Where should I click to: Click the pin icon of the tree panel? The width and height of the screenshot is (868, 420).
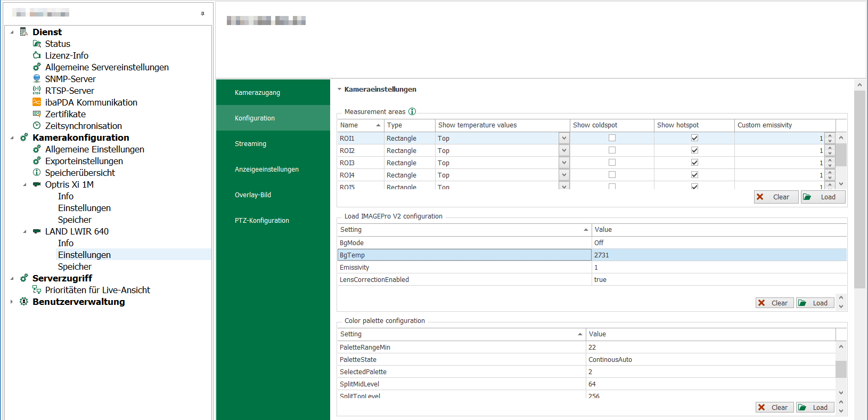tap(202, 13)
